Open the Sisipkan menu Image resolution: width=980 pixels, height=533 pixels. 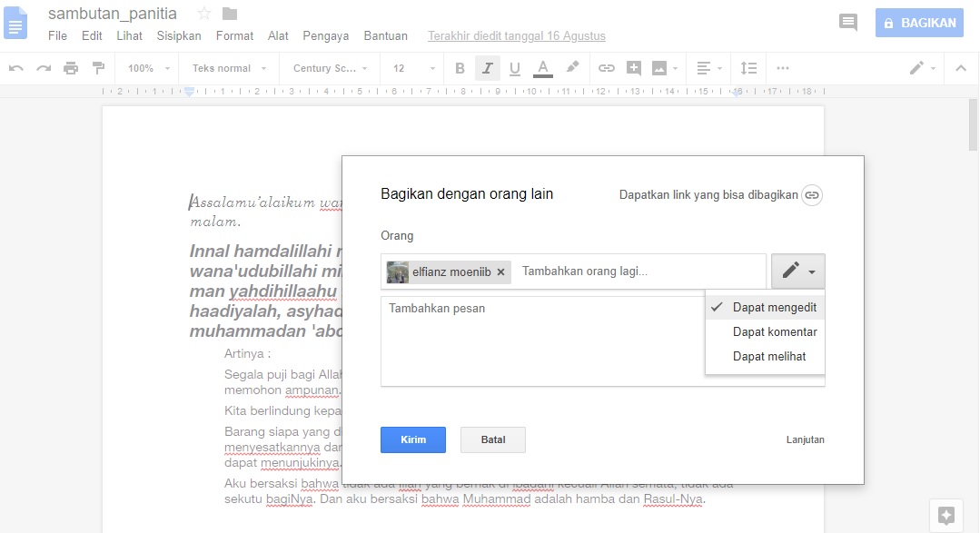click(179, 36)
